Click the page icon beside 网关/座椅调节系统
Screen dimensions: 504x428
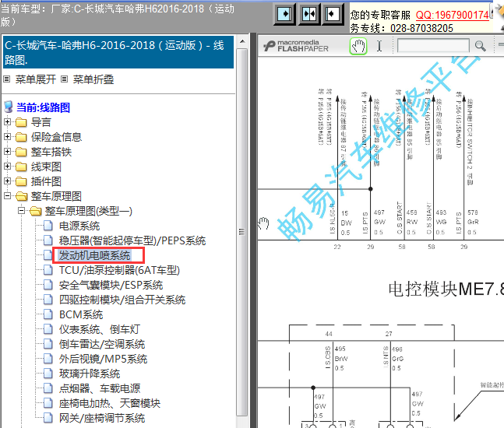[48, 418]
